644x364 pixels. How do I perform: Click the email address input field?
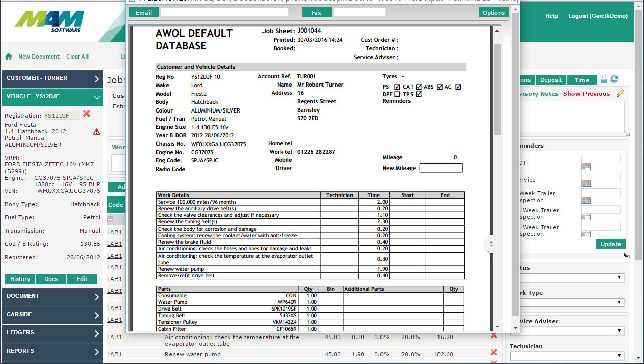tap(224, 12)
